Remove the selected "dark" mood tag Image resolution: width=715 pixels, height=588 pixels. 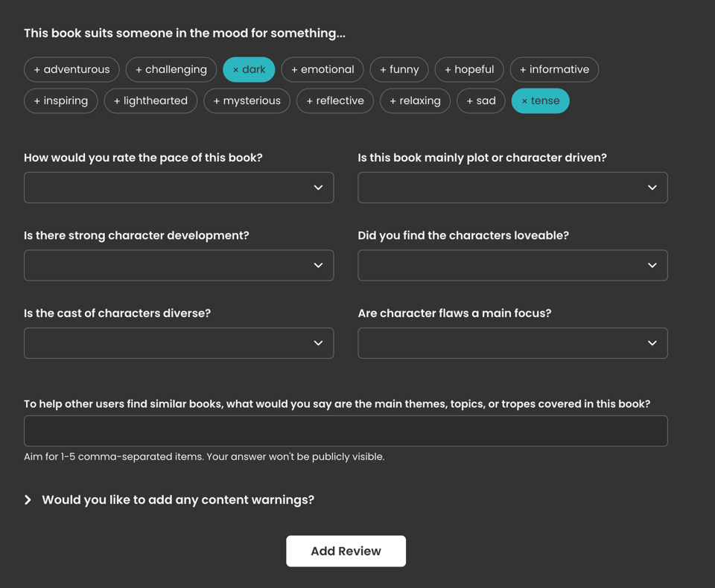tap(249, 69)
